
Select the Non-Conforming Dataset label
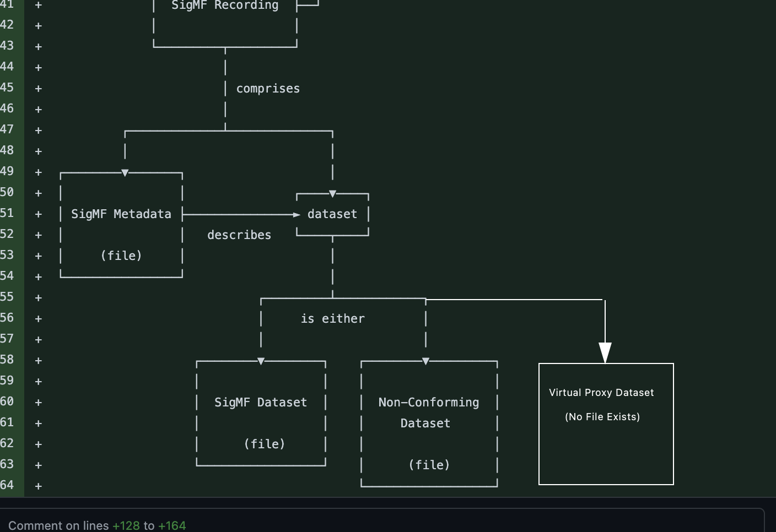[x=428, y=412]
